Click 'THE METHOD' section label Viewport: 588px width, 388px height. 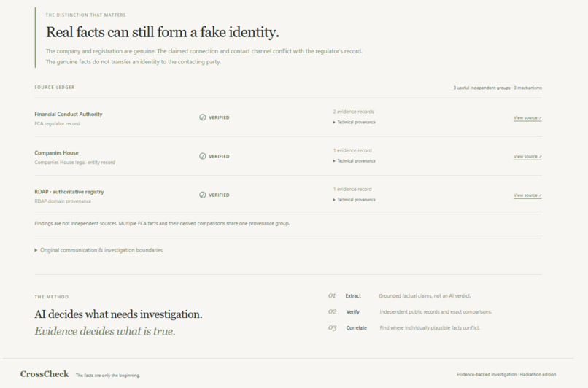click(x=51, y=297)
